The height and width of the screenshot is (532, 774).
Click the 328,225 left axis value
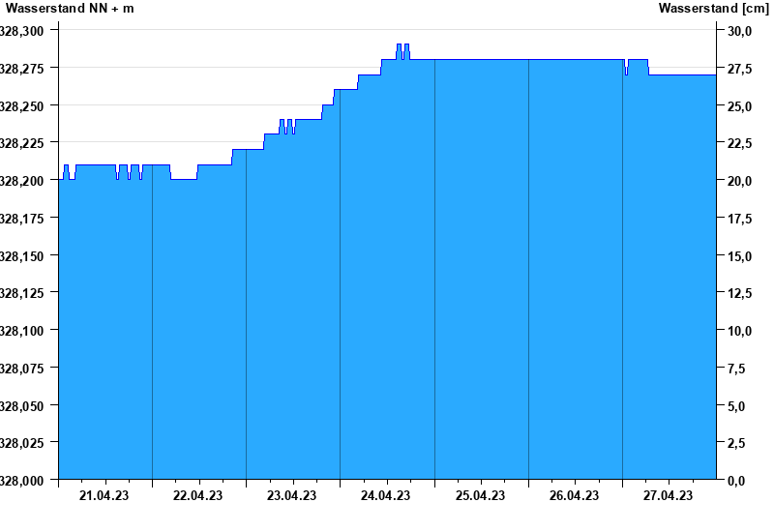[21, 143]
